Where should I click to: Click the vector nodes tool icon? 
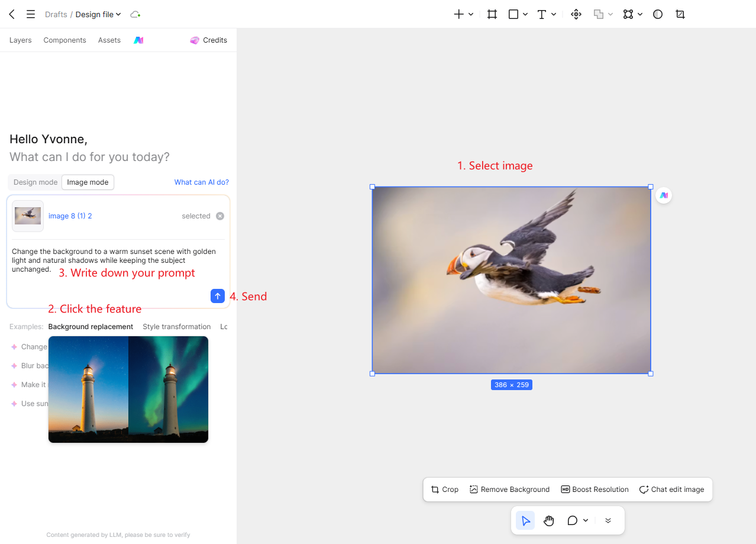point(628,14)
